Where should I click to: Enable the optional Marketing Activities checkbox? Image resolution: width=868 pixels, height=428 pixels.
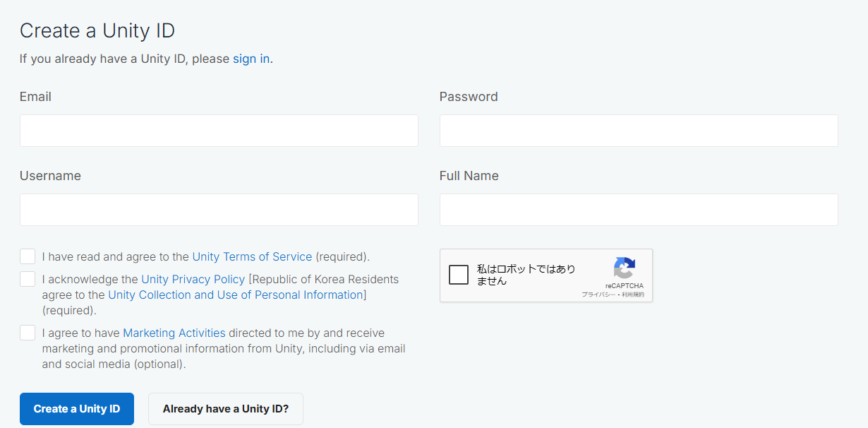tap(28, 333)
